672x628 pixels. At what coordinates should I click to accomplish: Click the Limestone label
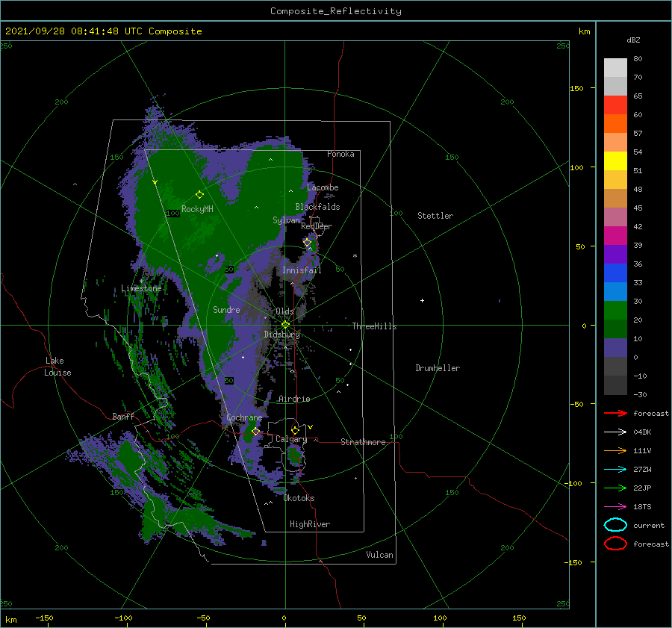pos(141,288)
